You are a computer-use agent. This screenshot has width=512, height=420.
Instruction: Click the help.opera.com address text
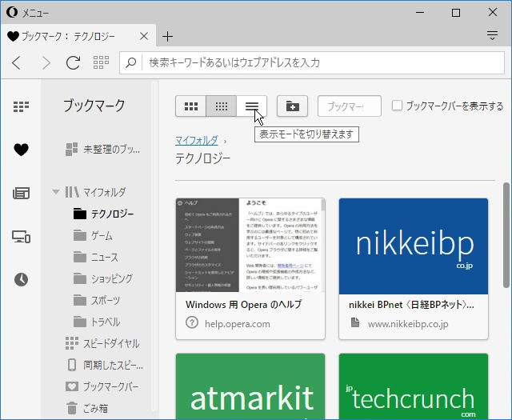(x=238, y=324)
